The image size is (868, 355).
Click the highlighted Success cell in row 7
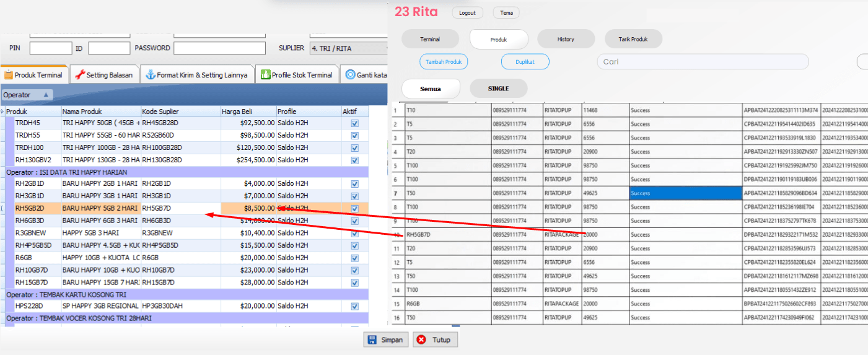point(686,193)
